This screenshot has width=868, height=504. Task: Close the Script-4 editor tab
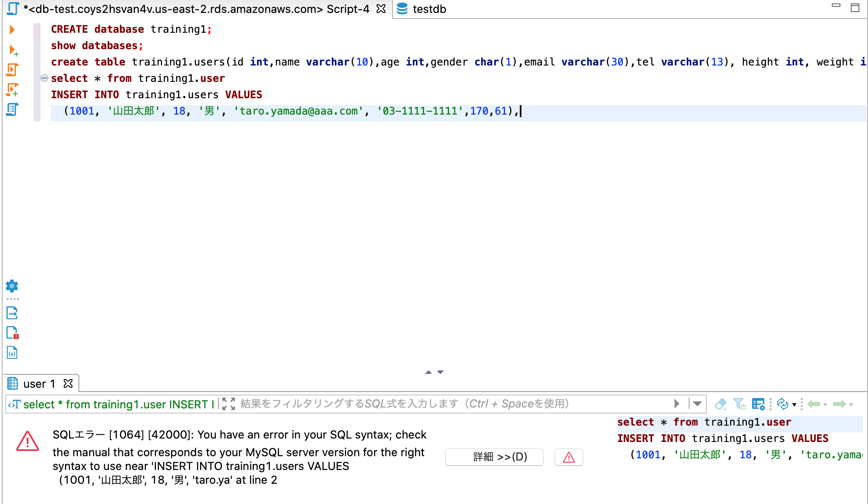[381, 9]
